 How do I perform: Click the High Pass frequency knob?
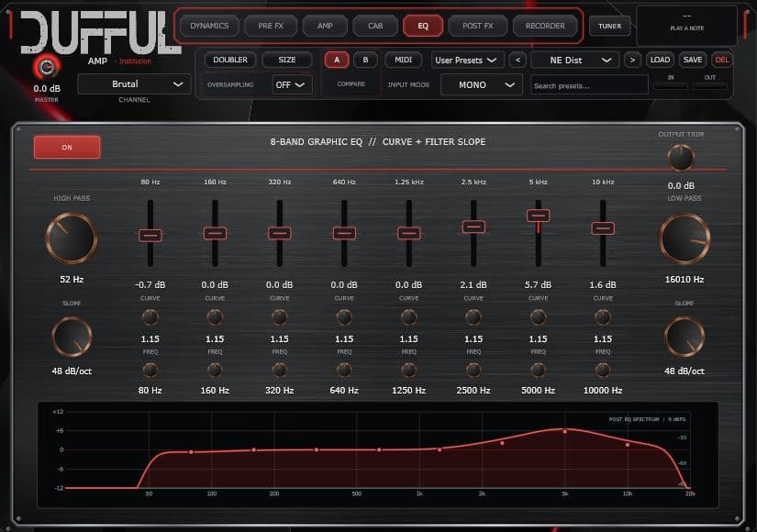[x=72, y=238]
